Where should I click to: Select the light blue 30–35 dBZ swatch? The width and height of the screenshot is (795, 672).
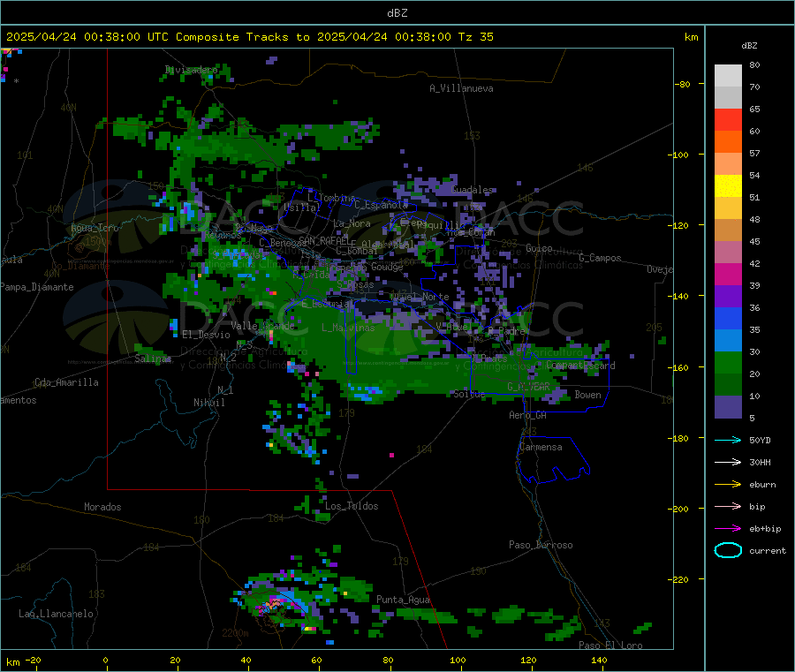pos(728,341)
